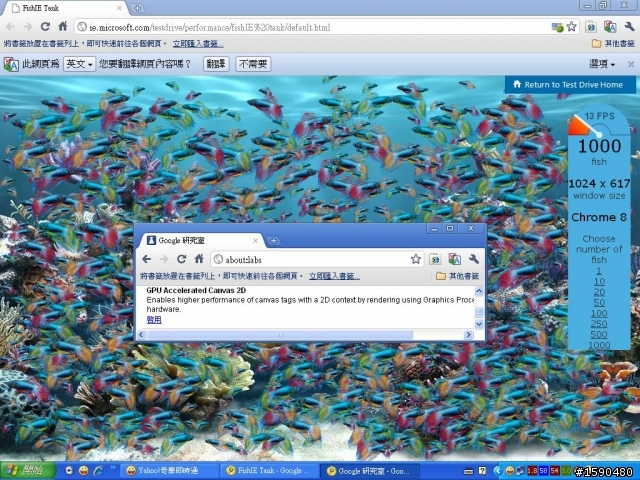Select Google 研究室 tab in small window

pos(200,240)
